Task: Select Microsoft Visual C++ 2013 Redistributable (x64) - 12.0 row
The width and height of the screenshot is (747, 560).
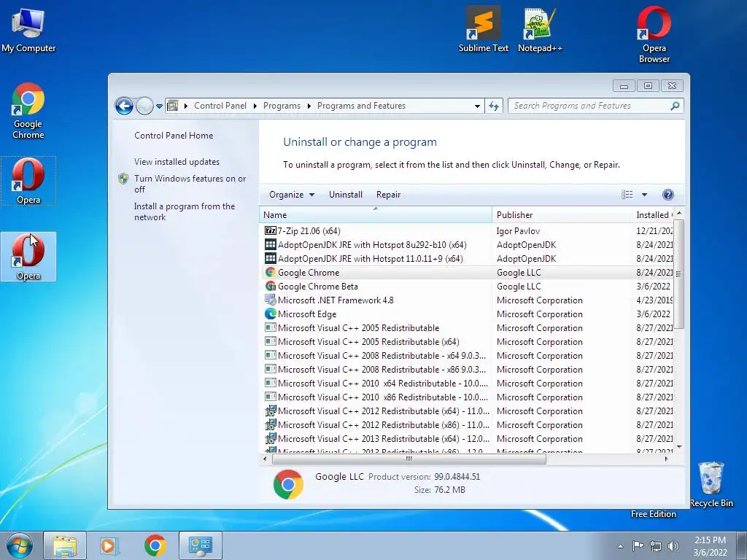Action: (467, 438)
